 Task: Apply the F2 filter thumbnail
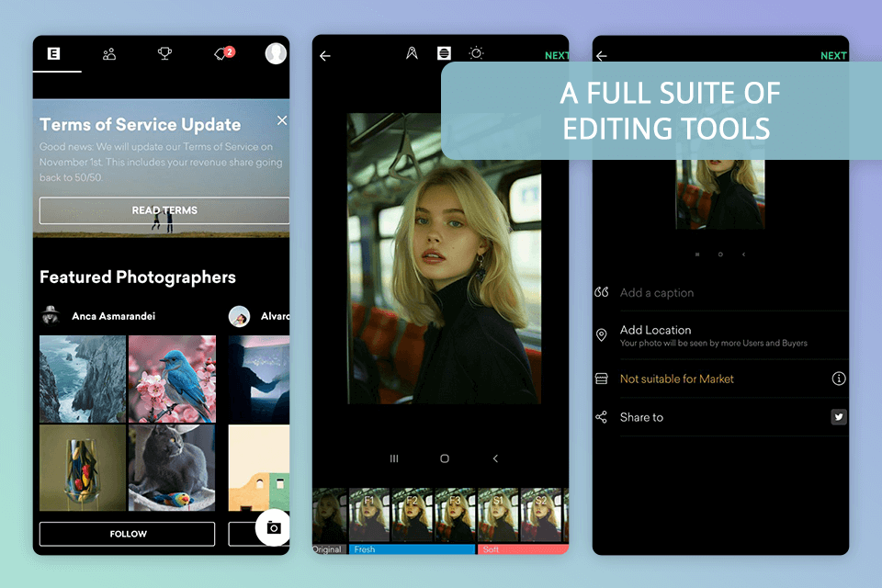pos(412,514)
